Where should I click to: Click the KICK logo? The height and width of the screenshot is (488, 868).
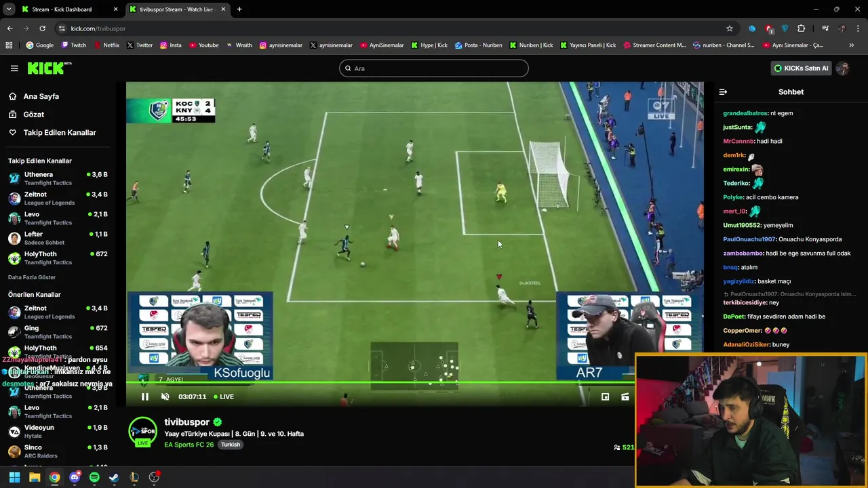(49, 68)
